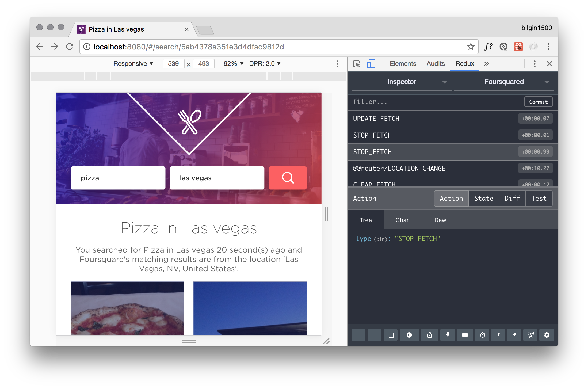The width and height of the screenshot is (588, 389).
Task: Click the stopwatch timer icon
Action: click(x=482, y=335)
